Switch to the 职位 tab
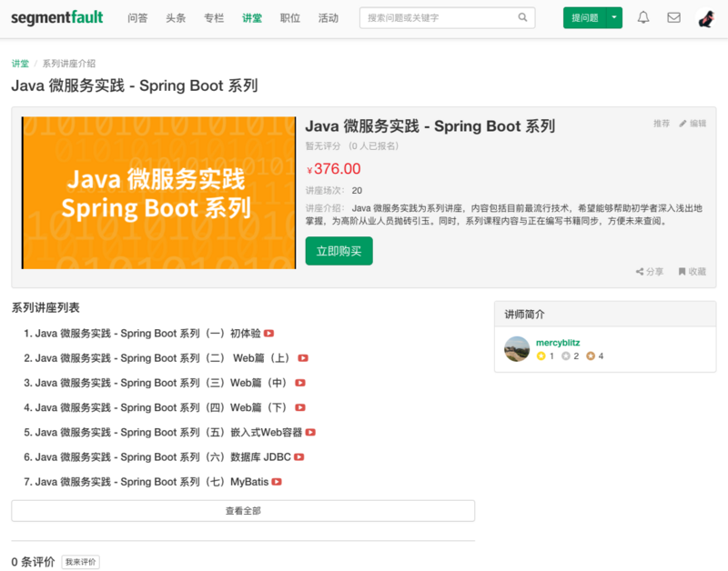Screen dimensions: 728x571 point(289,17)
